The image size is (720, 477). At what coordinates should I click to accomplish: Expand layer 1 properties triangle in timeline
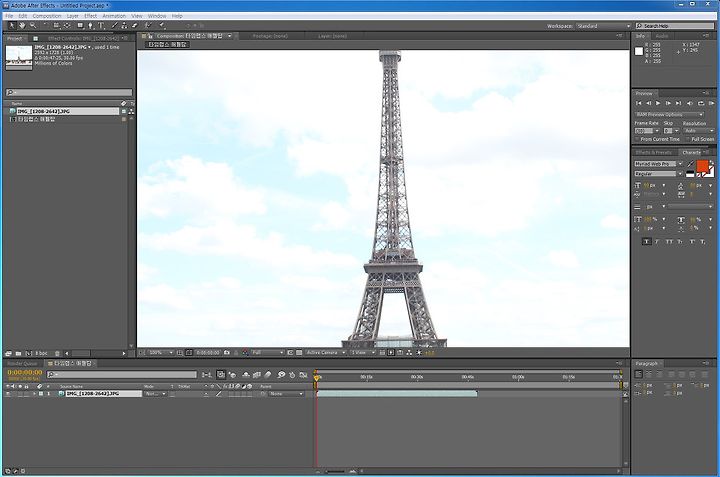click(x=34, y=394)
